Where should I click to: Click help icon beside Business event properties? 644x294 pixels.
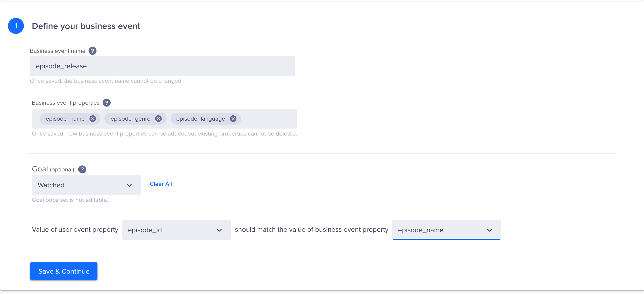[106, 103]
